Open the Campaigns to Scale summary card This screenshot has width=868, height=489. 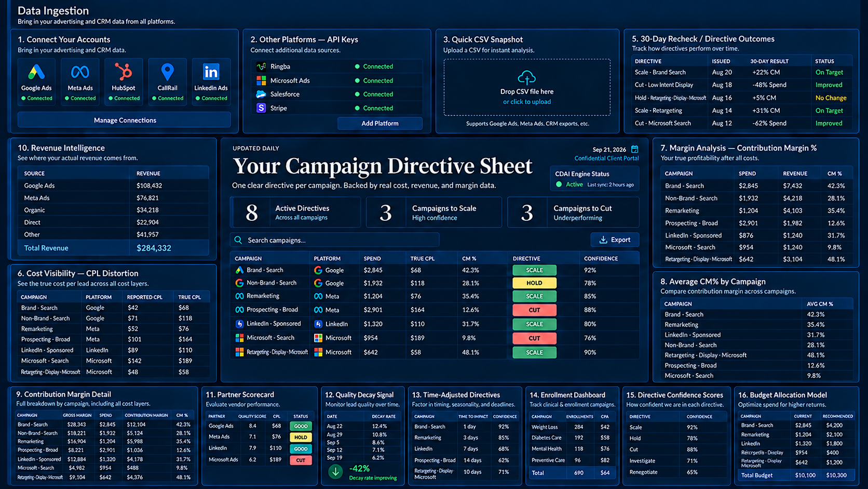(x=434, y=212)
